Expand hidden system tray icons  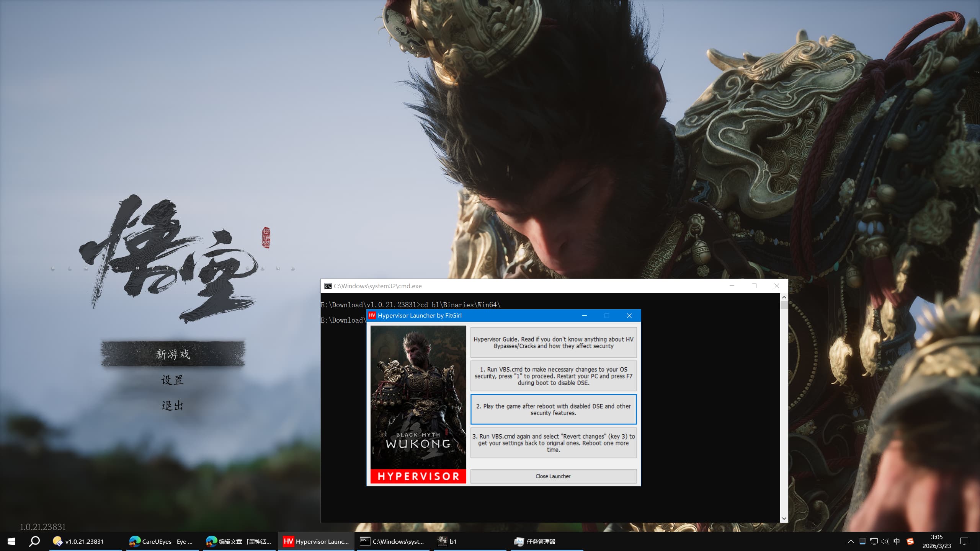pos(851,541)
